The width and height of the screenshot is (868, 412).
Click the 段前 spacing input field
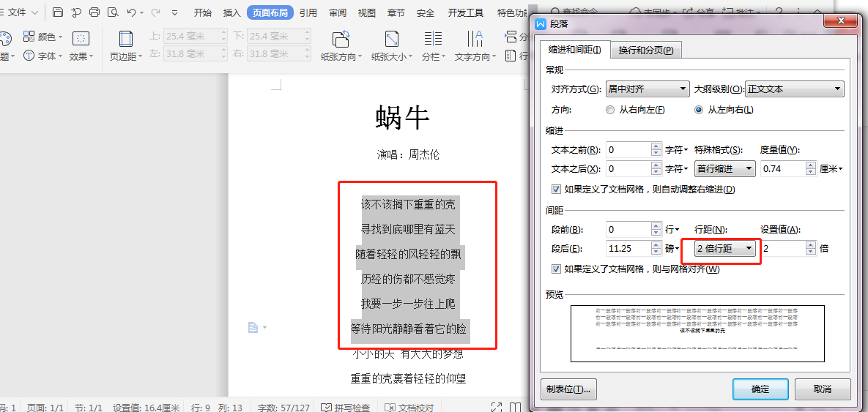click(628, 230)
